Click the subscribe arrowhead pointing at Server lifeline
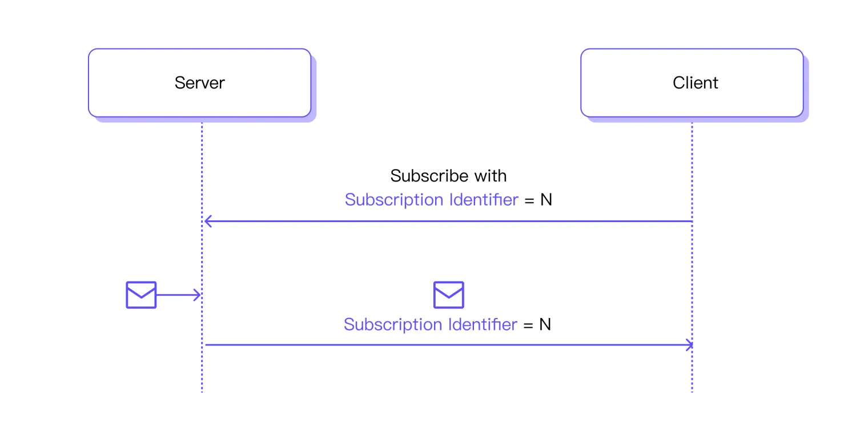 tap(208, 221)
